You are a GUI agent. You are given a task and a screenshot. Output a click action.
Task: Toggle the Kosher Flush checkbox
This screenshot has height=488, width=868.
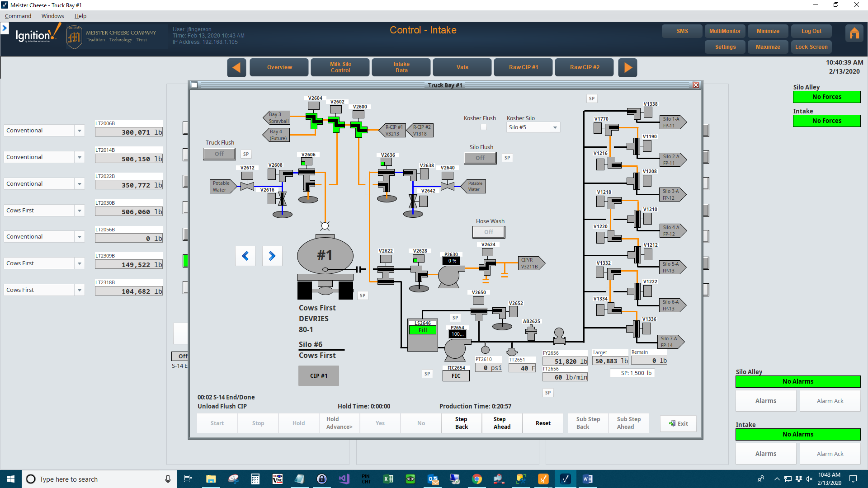[x=484, y=127]
